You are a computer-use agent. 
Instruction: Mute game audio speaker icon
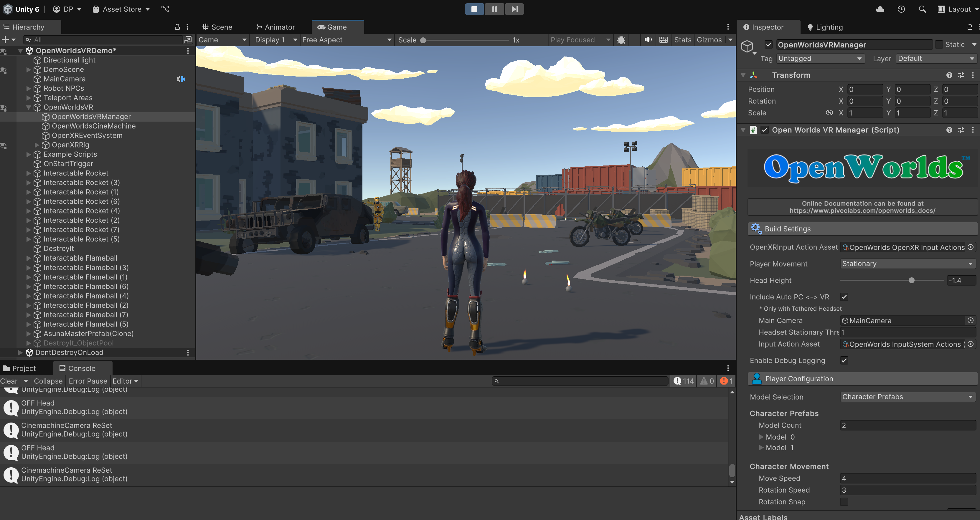point(648,40)
